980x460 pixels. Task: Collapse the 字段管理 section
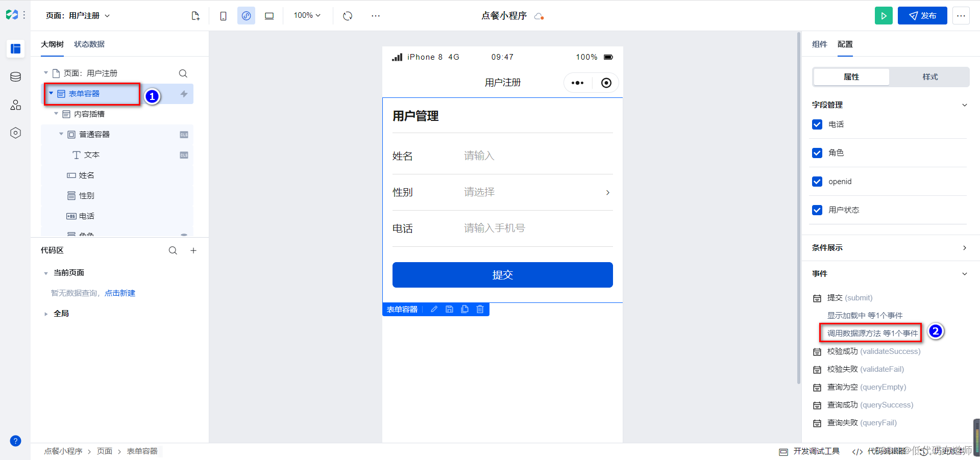coord(965,105)
